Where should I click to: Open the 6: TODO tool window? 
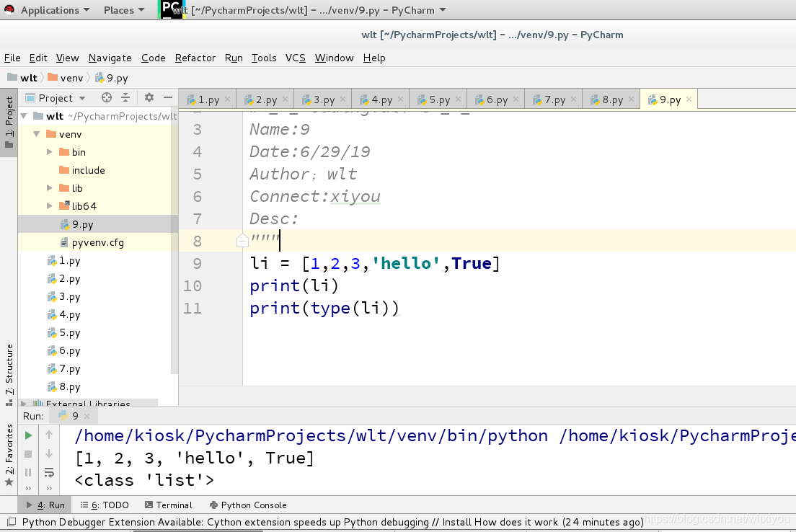point(105,505)
